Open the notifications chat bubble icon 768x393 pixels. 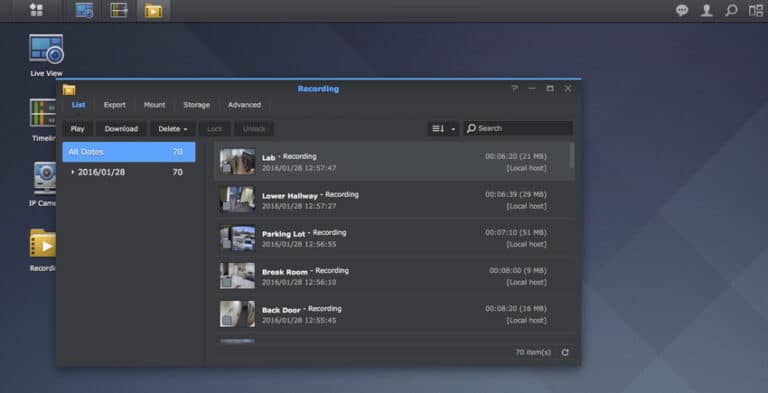click(682, 10)
